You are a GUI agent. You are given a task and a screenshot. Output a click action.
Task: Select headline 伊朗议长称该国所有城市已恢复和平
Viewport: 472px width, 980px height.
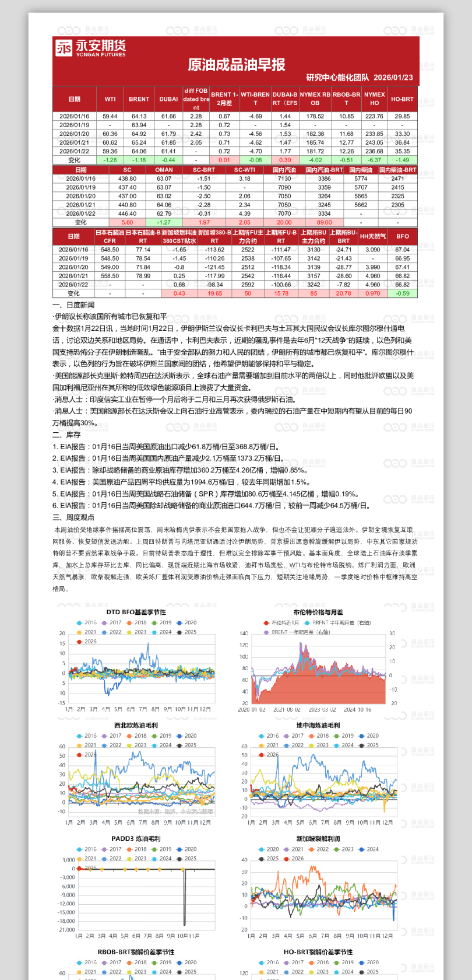(110, 317)
